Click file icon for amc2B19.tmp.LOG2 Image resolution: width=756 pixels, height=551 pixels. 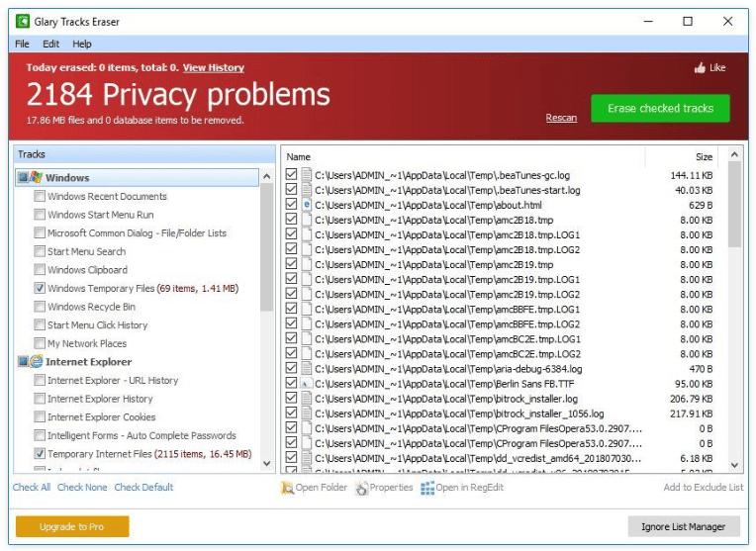click(306, 294)
